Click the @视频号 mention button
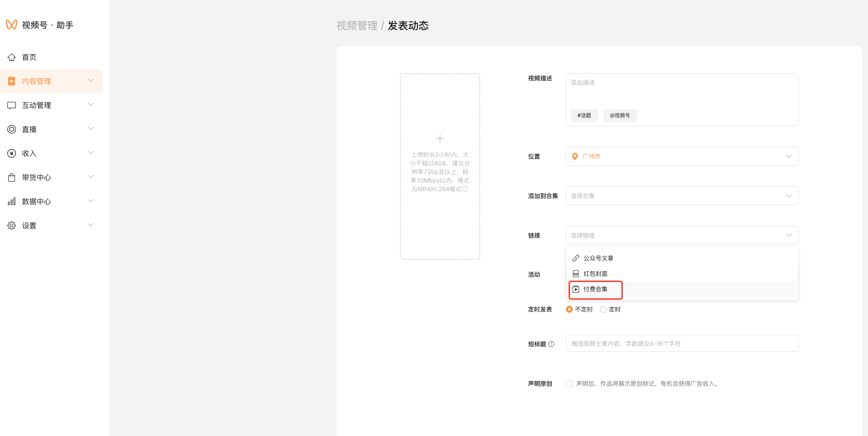Screen dimensions: 868x436 click(x=620, y=116)
